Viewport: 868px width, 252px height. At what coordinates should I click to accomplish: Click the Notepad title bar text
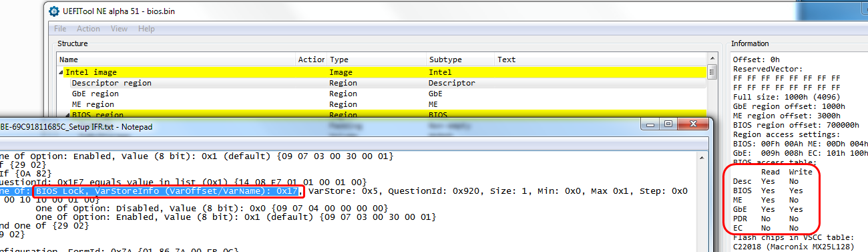(76, 126)
